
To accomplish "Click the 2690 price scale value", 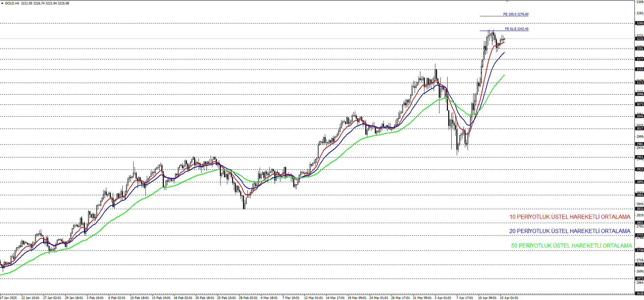I will pyautogui.click(x=640, y=271).
